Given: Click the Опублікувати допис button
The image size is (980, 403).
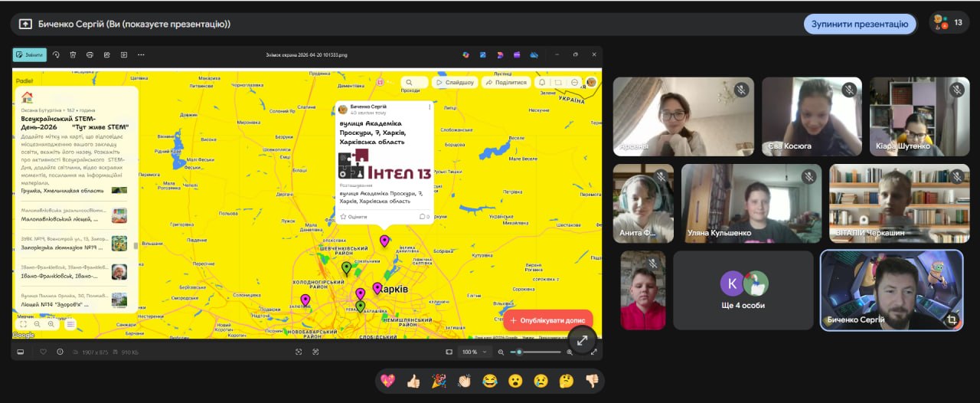Looking at the screenshot, I should 547,319.
